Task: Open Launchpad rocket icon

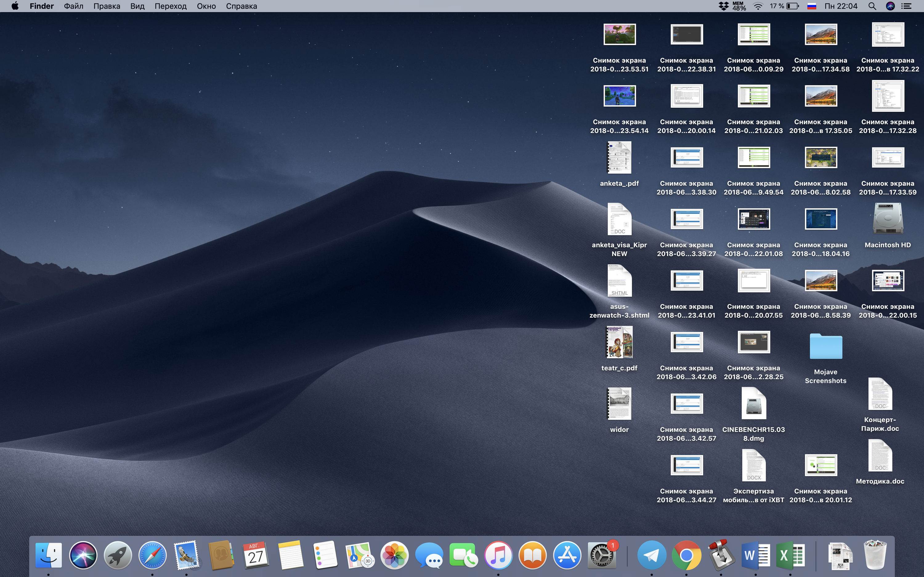Action: (x=118, y=555)
